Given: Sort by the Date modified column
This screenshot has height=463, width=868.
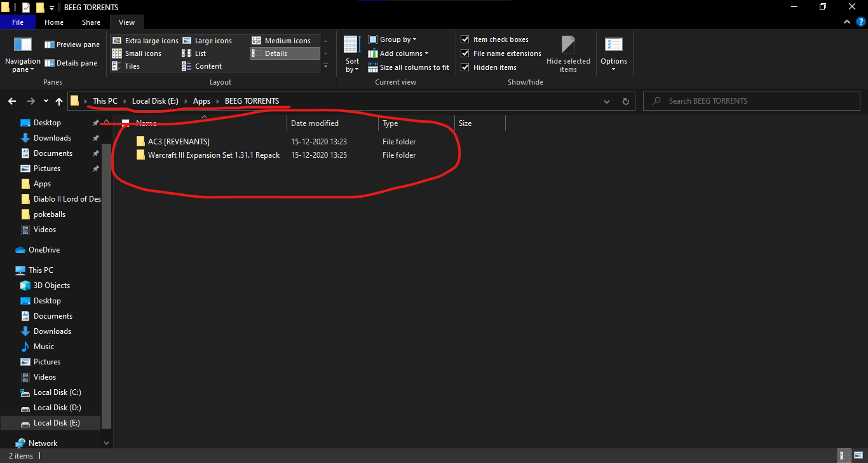Looking at the screenshot, I should tap(332, 123).
